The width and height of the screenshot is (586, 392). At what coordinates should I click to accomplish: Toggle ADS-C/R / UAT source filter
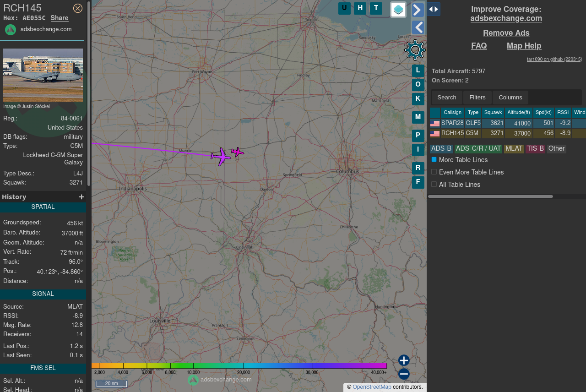[478, 149]
